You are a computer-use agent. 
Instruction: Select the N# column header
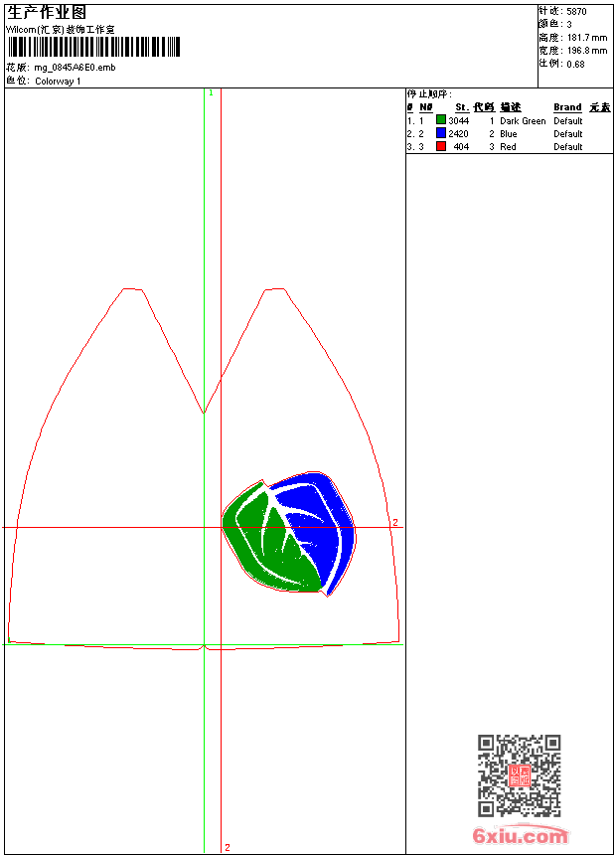click(425, 107)
